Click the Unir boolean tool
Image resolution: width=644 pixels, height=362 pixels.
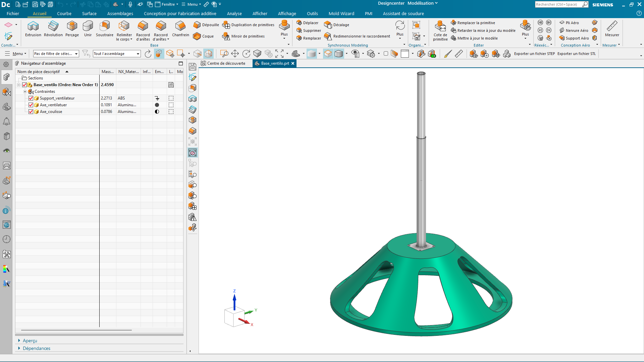tap(88, 29)
